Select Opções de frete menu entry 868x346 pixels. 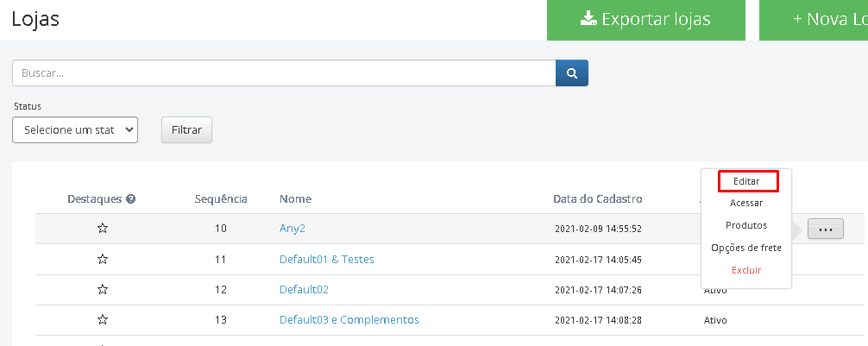click(746, 248)
